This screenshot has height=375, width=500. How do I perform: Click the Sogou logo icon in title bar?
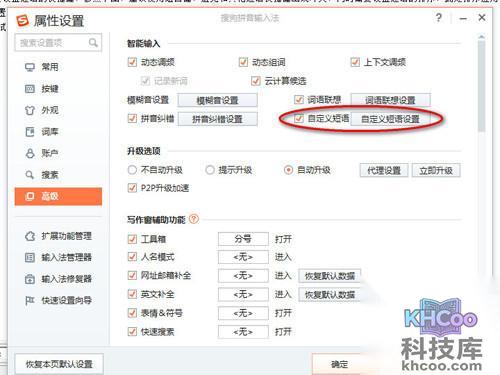23,21
